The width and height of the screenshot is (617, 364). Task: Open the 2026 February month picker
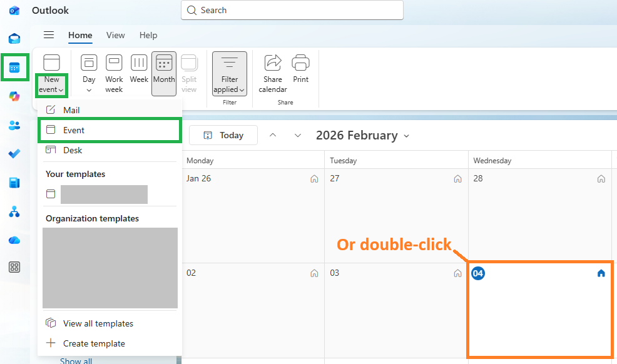[362, 135]
